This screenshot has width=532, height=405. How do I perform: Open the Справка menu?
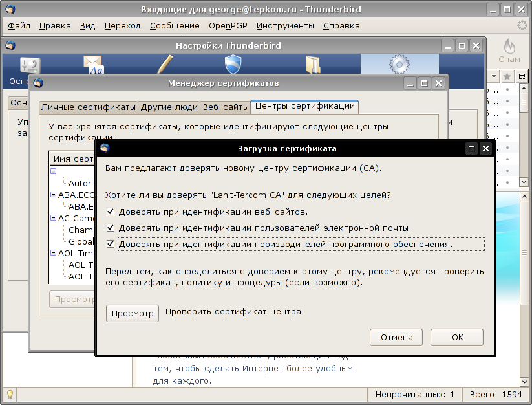click(x=341, y=26)
